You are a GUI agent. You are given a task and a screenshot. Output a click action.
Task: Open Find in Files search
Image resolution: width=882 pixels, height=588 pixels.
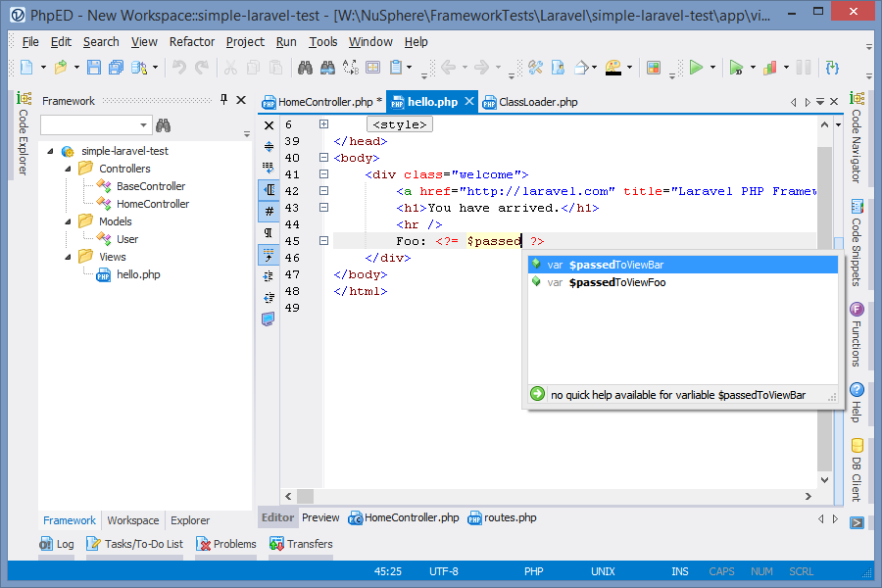329,67
